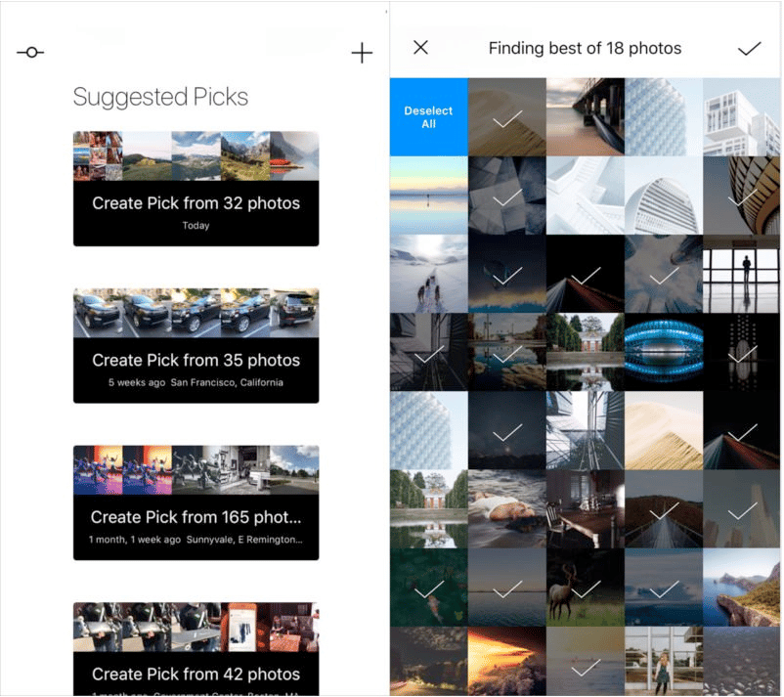Tap the SUV rear view thumbnail
Viewport: 784px width, 697px height.
[x=294, y=313]
